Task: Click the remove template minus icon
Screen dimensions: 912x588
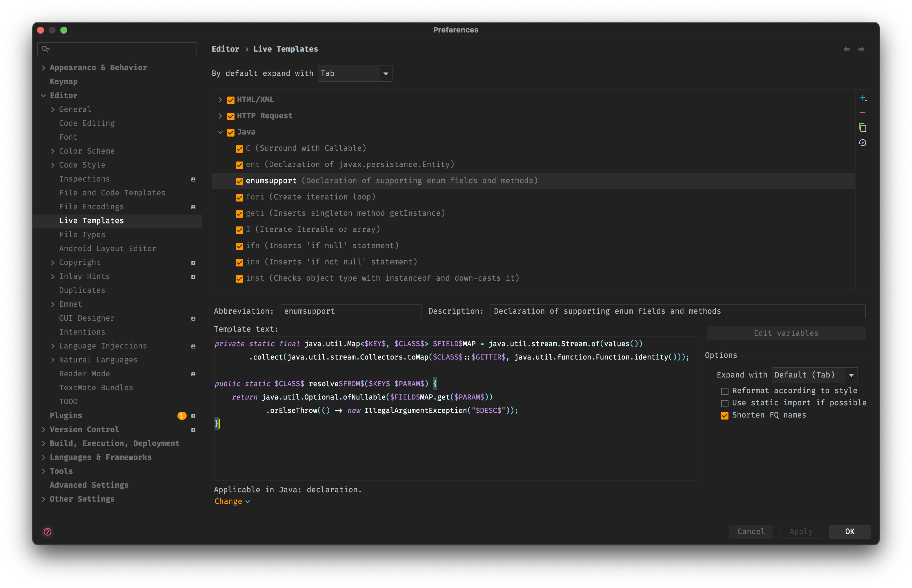Action: [x=862, y=112]
